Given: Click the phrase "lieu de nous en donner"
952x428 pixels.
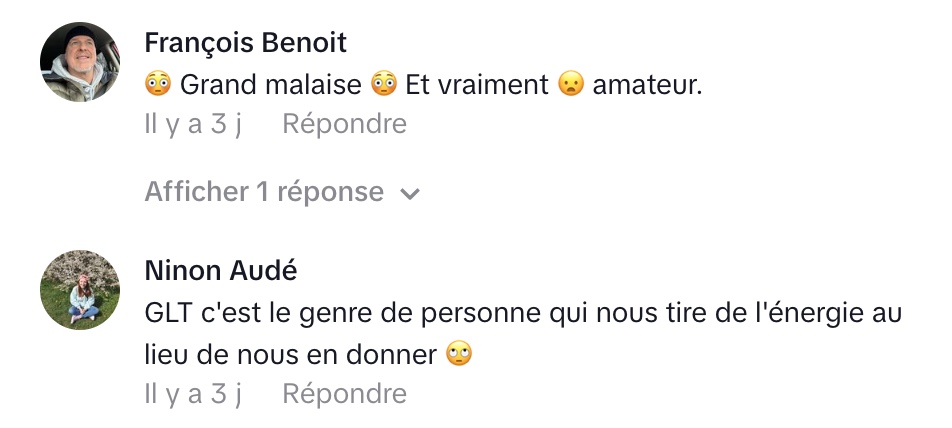Looking at the screenshot, I should [291, 354].
